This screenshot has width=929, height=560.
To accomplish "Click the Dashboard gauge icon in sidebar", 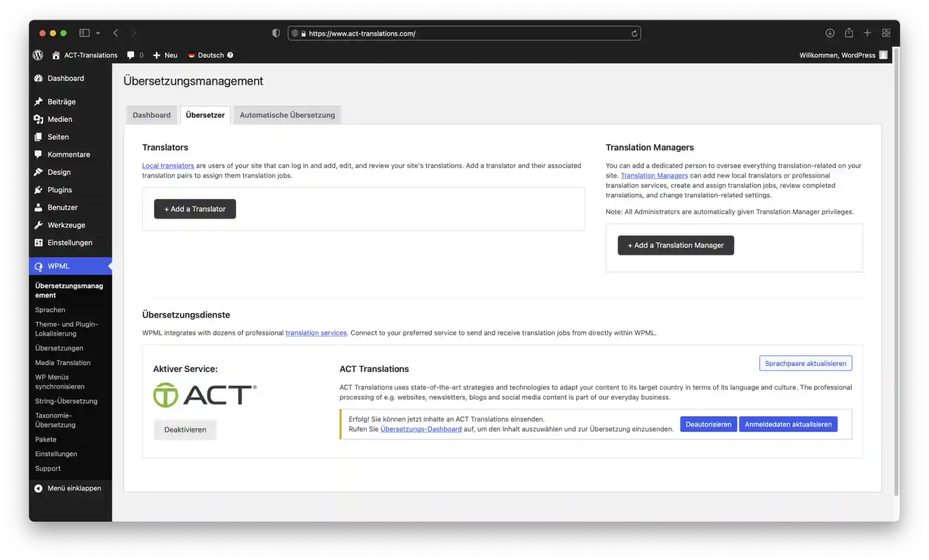I will (38, 78).
